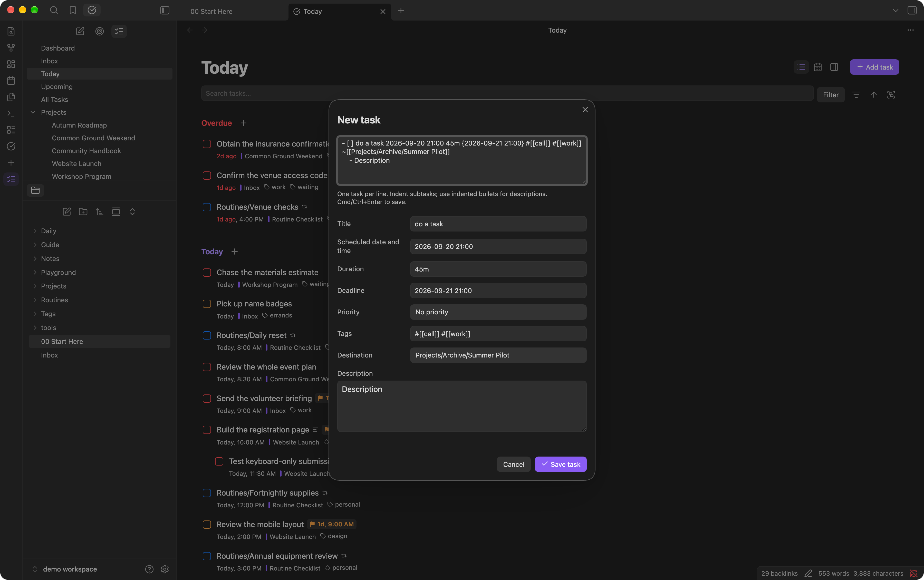This screenshot has height=580, width=924.
Task: Open command palette terminal icon
Action: [11, 113]
